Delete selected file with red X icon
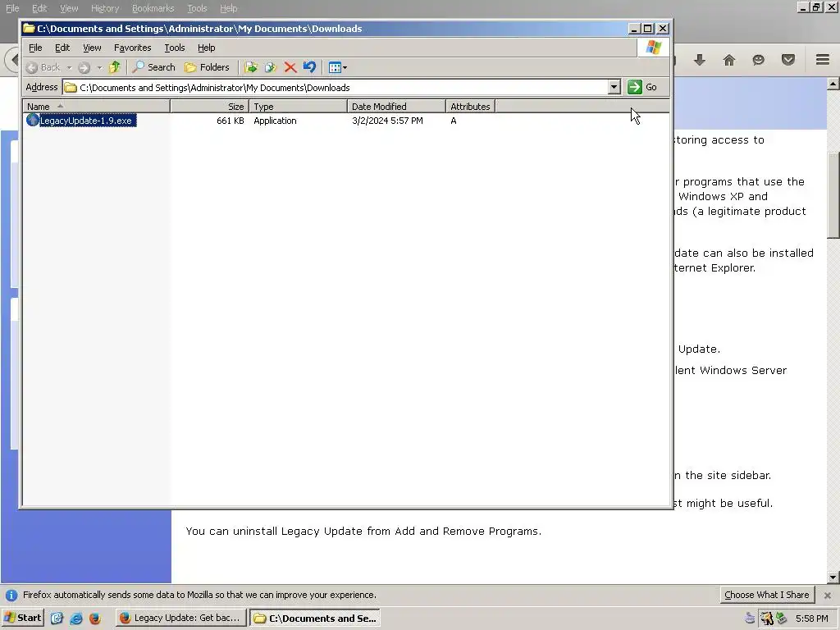The height and width of the screenshot is (630, 840). point(290,67)
